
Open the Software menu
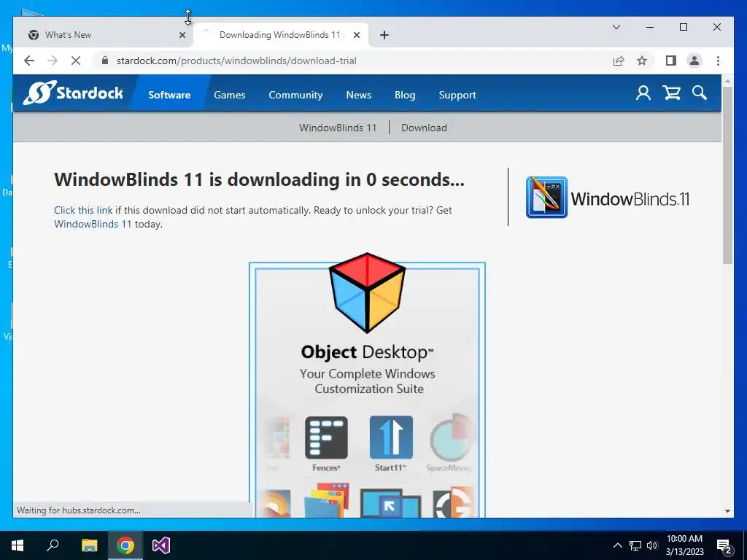(x=169, y=95)
